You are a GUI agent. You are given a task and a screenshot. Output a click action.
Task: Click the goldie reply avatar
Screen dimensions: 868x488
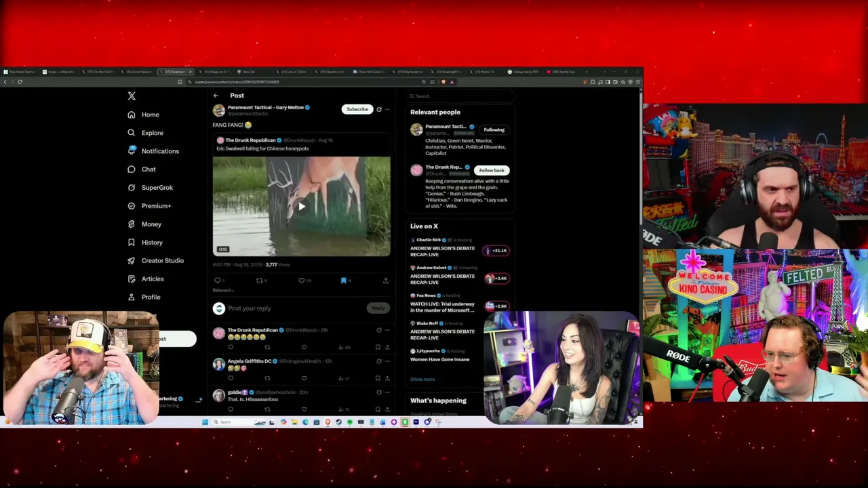point(218,396)
